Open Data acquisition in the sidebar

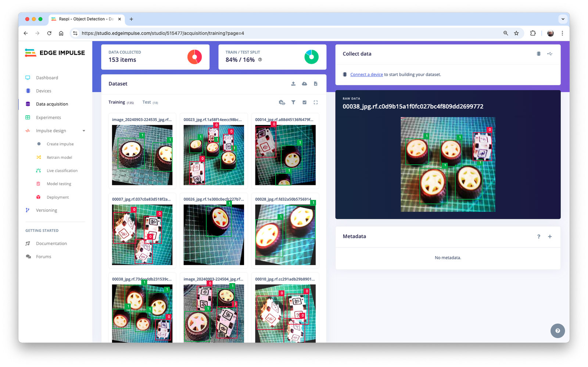point(52,104)
